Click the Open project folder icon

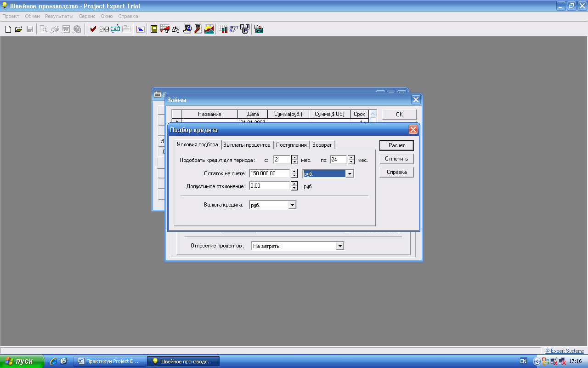coord(19,29)
